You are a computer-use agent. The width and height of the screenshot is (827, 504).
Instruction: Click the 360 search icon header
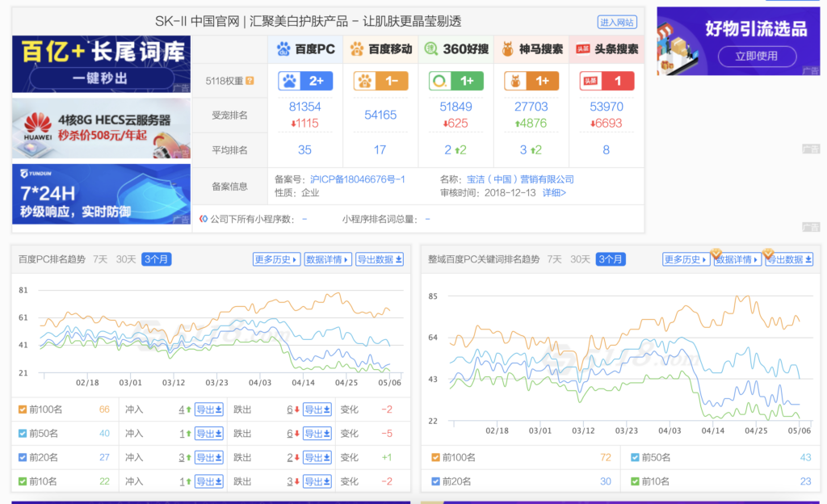pyautogui.click(x=431, y=49)
